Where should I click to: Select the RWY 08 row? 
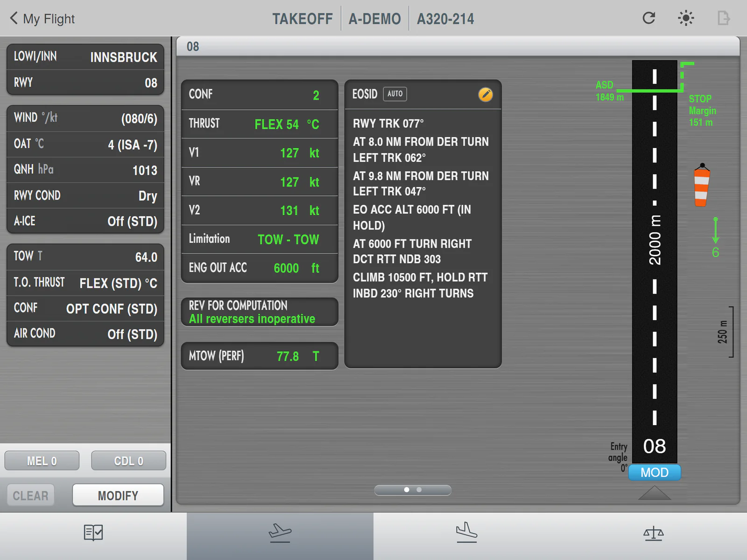coord(85,83)
